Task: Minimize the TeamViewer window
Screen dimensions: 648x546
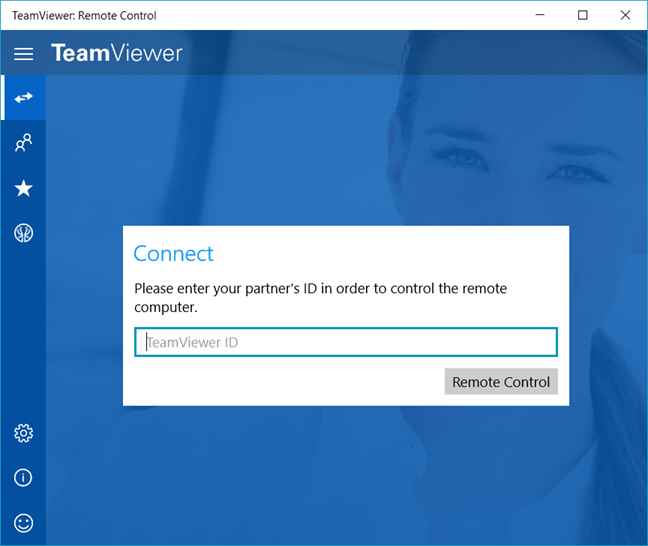Action: (x=540, y=15)
